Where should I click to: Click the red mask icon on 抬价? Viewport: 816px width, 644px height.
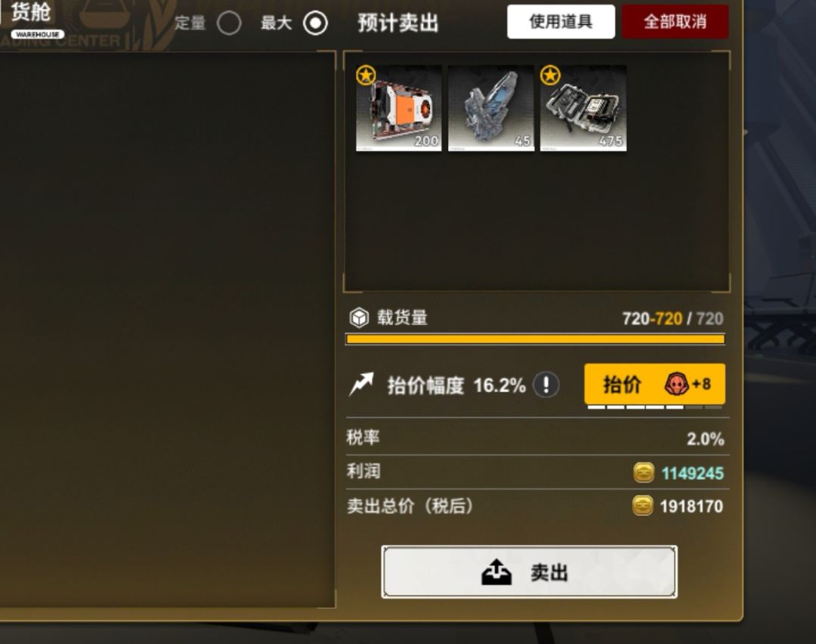coord(676,384)
